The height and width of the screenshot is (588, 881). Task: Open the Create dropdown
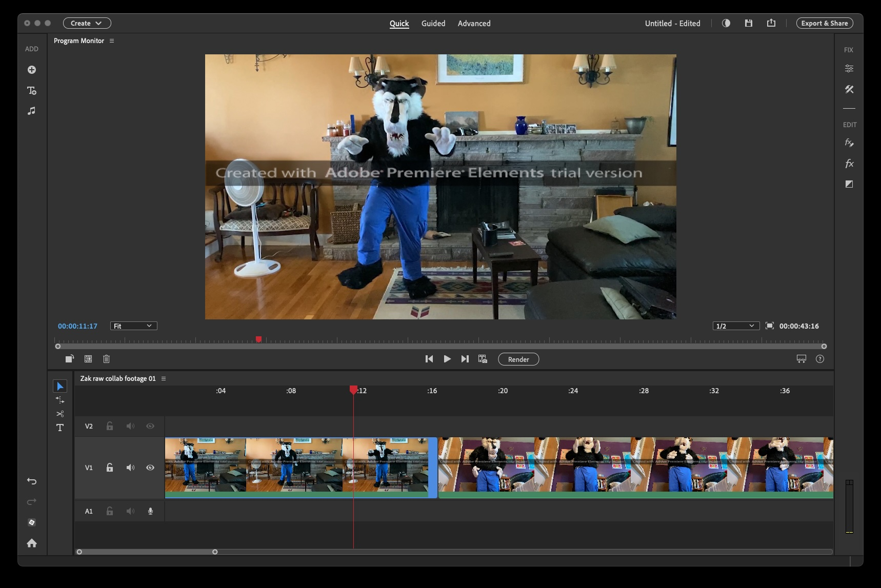(87, 23)
